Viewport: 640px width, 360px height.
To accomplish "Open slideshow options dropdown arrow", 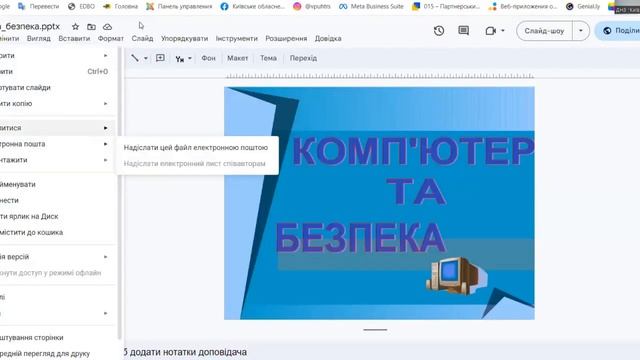I will (x=581, y=31).
